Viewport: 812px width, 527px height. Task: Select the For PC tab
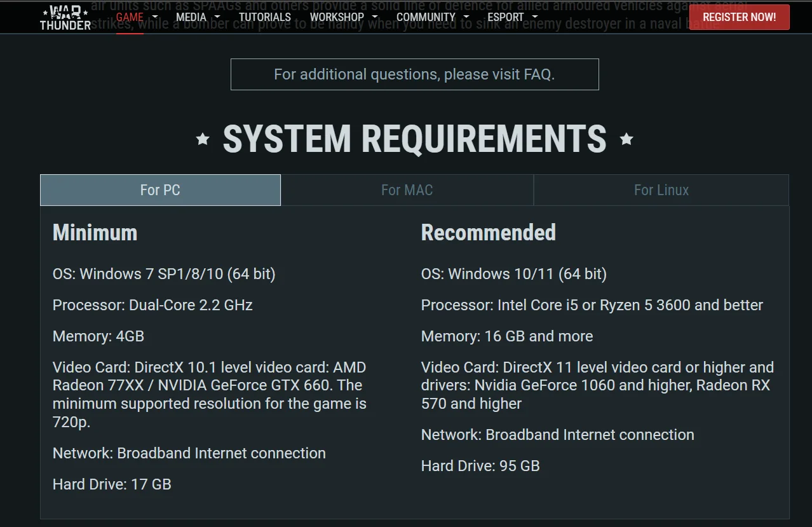click(160, 189)
